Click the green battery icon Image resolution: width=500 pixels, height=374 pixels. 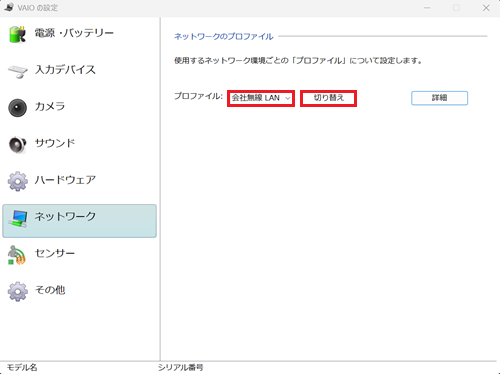(17, 34)
